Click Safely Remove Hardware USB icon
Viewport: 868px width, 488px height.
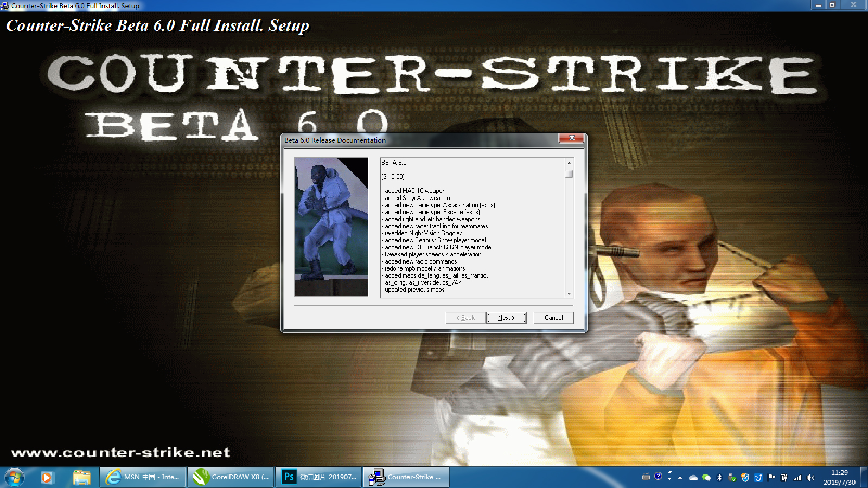[x=732, y=478]
